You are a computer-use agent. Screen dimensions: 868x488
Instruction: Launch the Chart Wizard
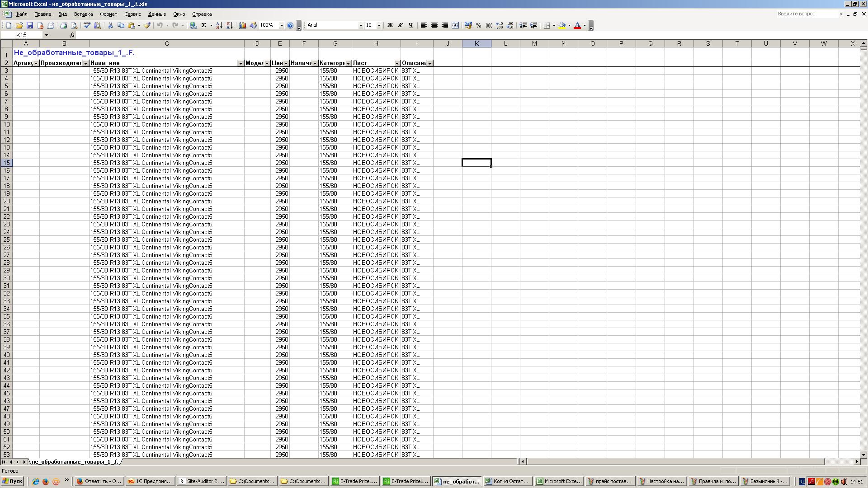(243, 25)
